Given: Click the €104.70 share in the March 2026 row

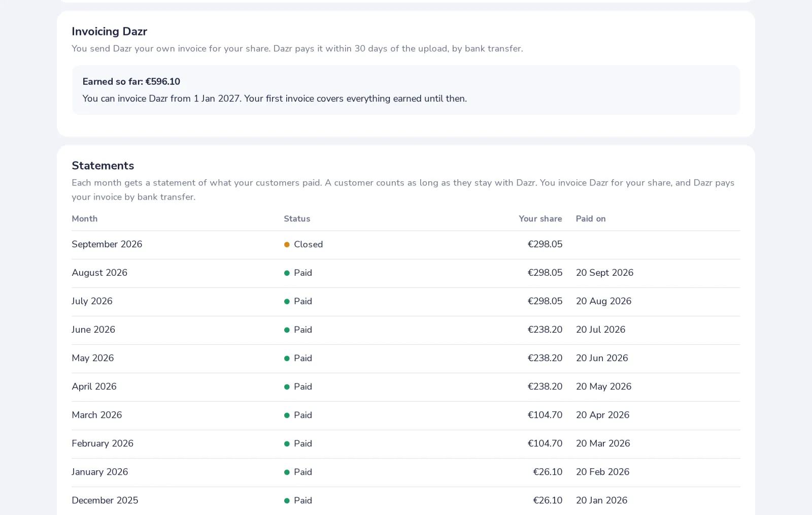Looking at the screenshot, I should pos(545,415).
